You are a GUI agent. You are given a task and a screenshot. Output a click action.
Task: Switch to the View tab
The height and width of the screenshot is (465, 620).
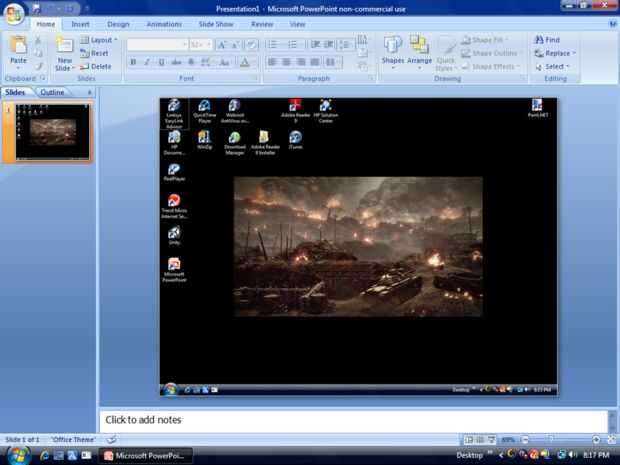(297, 24)
